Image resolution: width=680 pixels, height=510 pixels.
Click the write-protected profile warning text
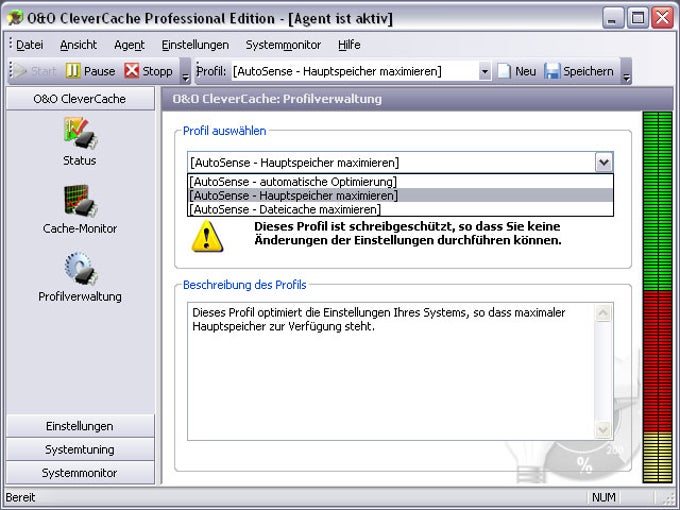coord(408,233)
